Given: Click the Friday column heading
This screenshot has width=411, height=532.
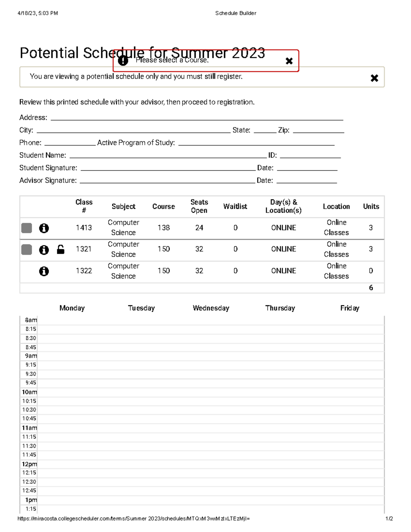Looking at the screenshot, I should pyautogui.click(x=350, y=308).
